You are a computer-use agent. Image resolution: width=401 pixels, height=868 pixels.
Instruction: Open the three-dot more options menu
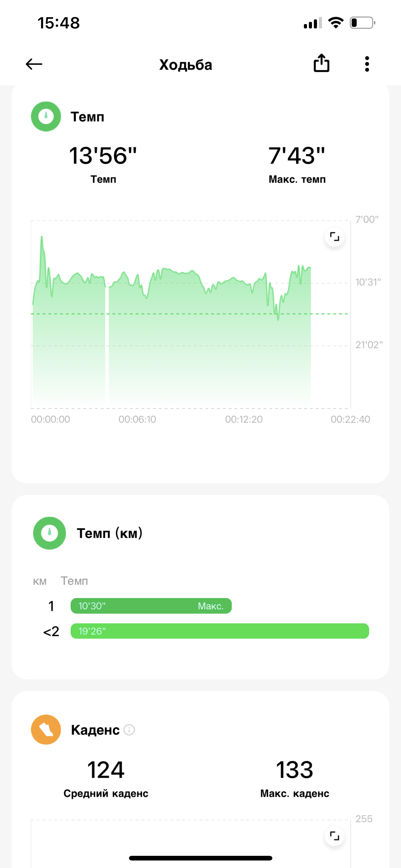[x=367, y=64]
